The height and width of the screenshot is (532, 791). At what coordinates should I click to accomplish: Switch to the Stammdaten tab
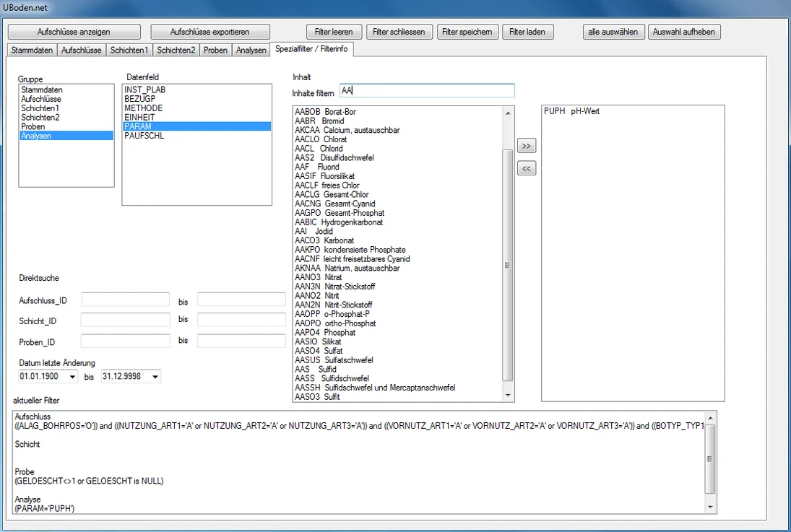tap(32, 50)
